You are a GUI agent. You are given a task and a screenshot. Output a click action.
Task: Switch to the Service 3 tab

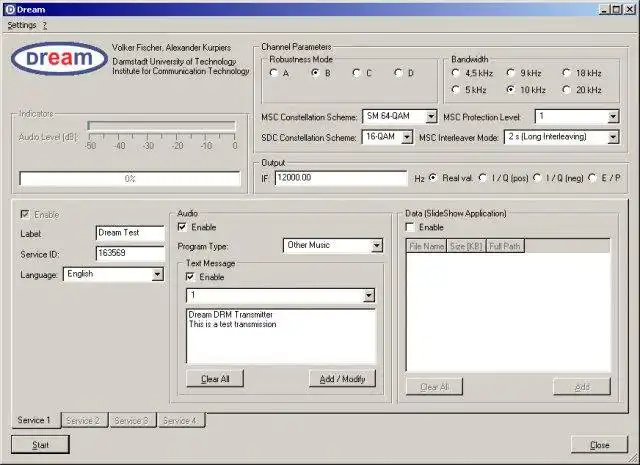pos(132,421)
